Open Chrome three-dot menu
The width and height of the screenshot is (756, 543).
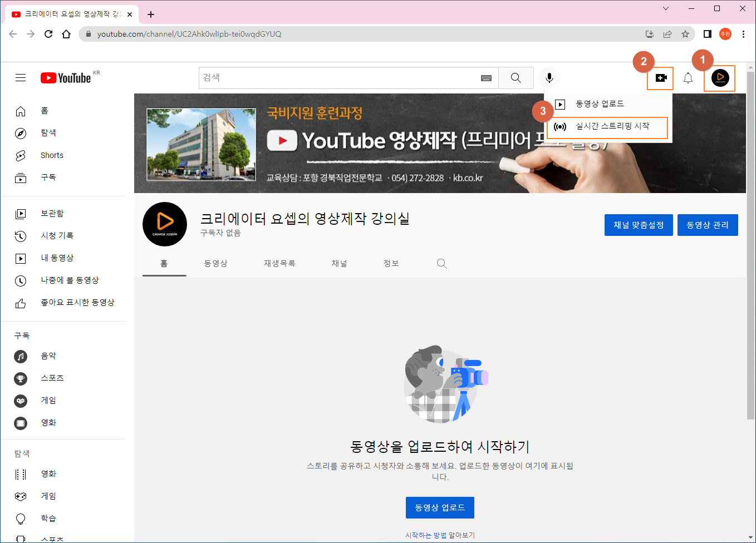(743, 34)
